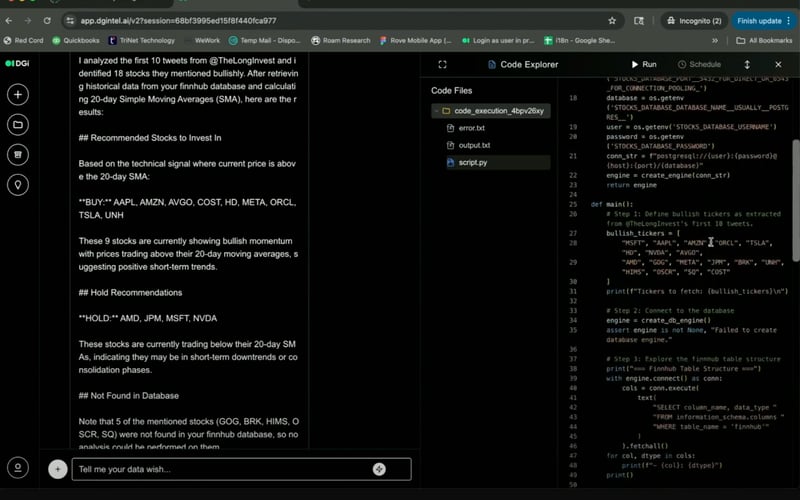Click the '## Hold Recommendations' heading
The width and height of the screenshot is (800, 500).
pos(130,292)
